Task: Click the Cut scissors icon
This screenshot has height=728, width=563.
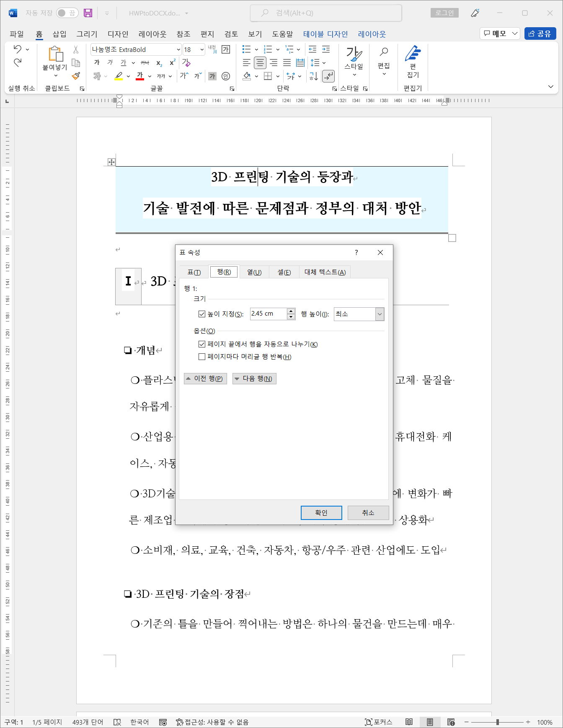Action: [x=76, y=50]
